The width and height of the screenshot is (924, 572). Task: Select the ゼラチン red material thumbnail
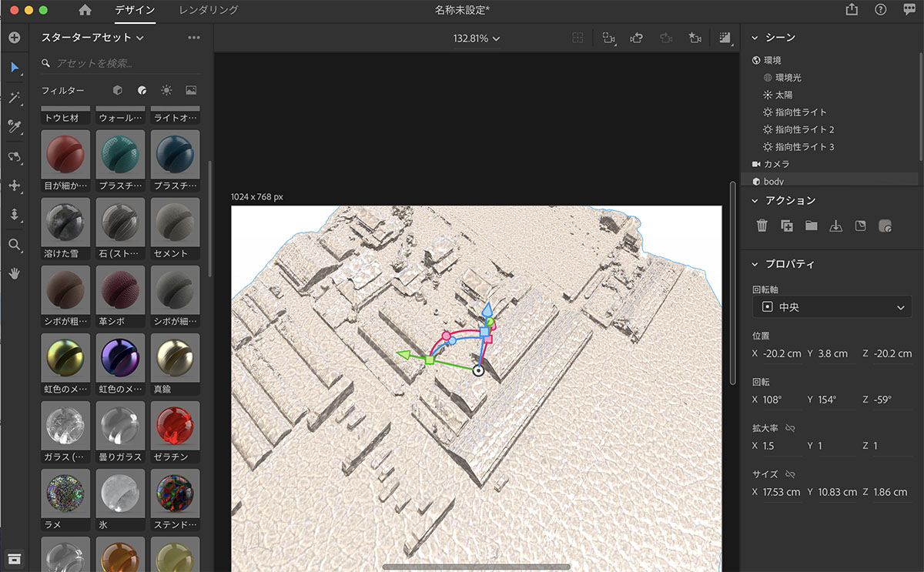[x=175, y=425]
